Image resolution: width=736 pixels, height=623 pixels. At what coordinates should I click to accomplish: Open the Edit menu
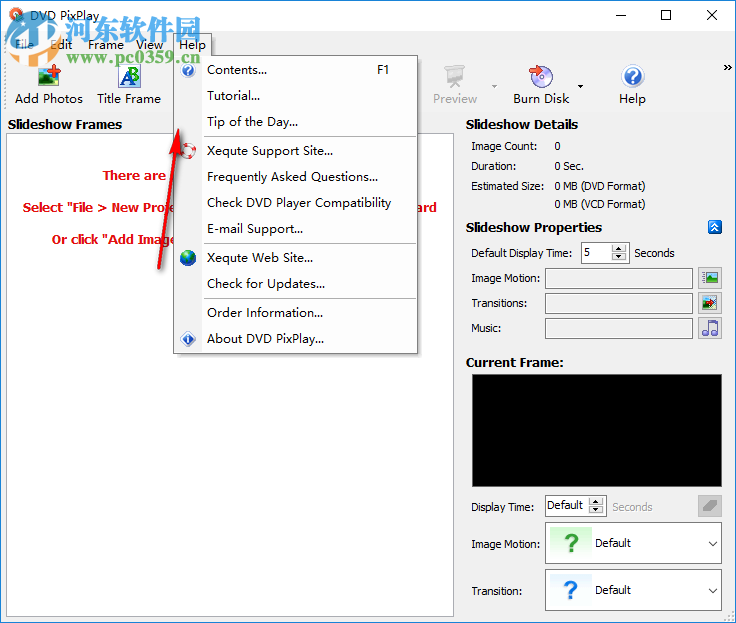(61, 45)
